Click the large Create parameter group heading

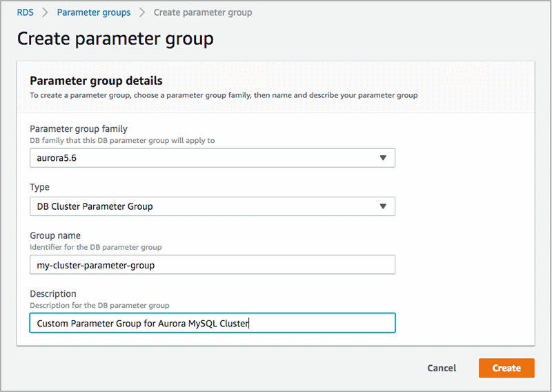pos(115,39)
